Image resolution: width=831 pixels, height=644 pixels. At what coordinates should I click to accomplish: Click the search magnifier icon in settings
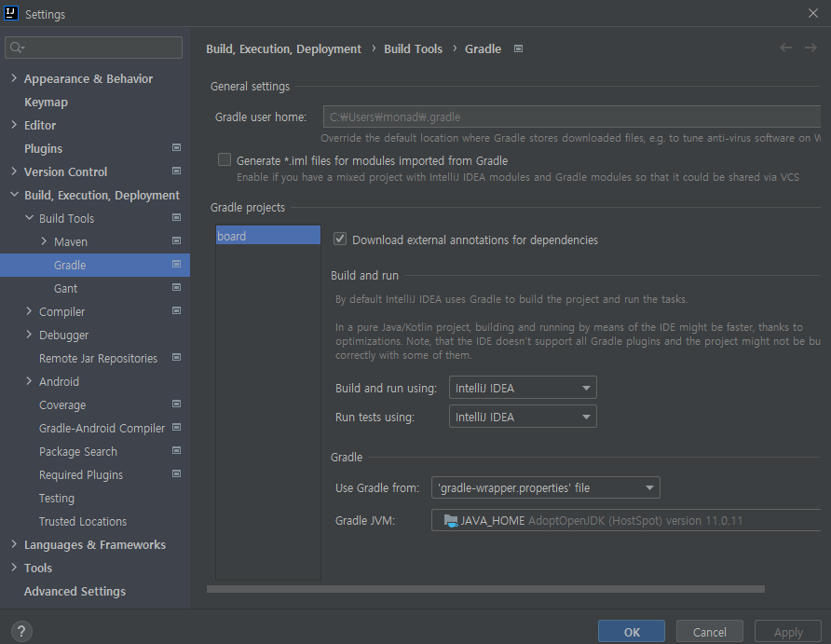pos(17,48)
